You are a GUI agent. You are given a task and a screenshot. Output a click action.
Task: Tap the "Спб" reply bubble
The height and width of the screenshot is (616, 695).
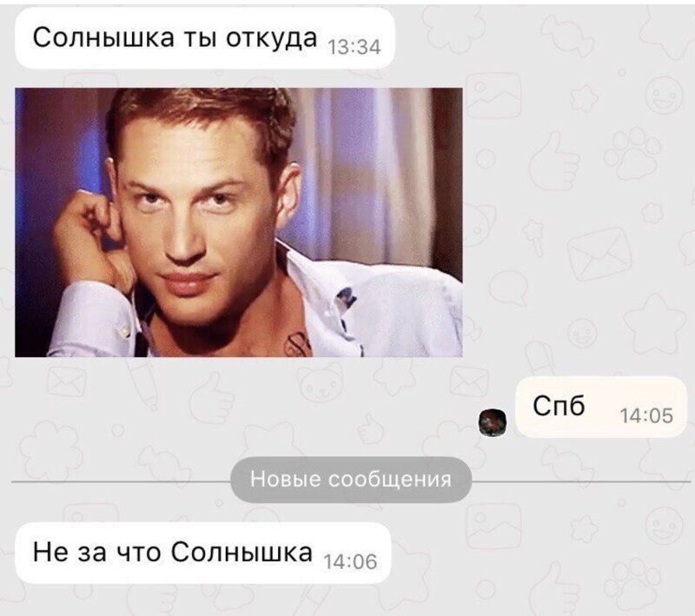[x=601, y=407]
